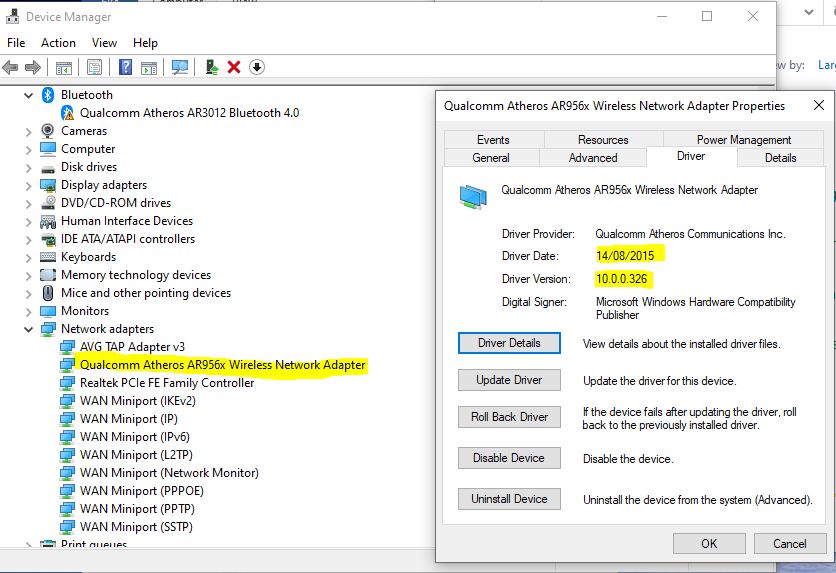Image resolution: width=836 pixels, height=573 pixels.
Task: Expand the Display adapters category
Action: pos(28,185)
